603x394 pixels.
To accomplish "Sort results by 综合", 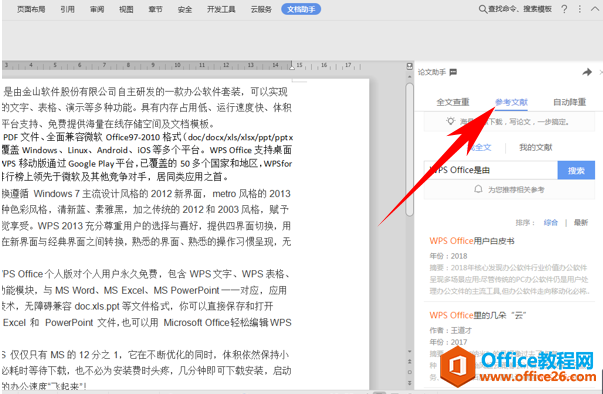I will 550,222.
